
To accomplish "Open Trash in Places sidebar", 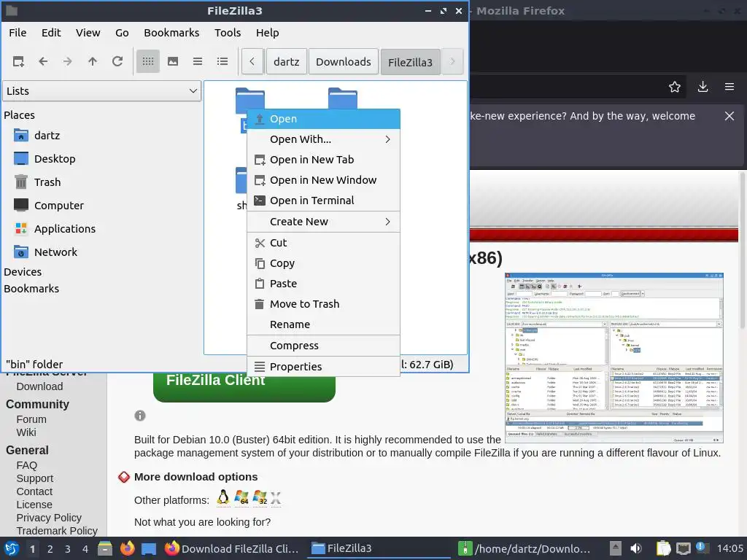I will [x=37, y=182].
